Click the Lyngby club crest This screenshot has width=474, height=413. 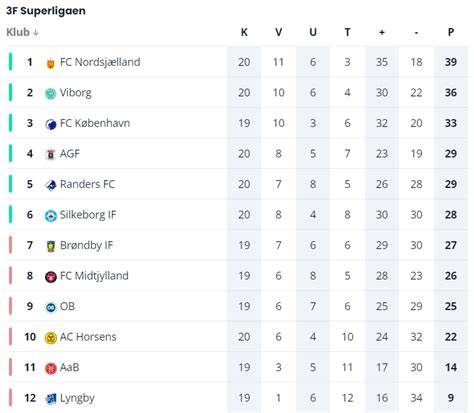(x=50, y=399)
